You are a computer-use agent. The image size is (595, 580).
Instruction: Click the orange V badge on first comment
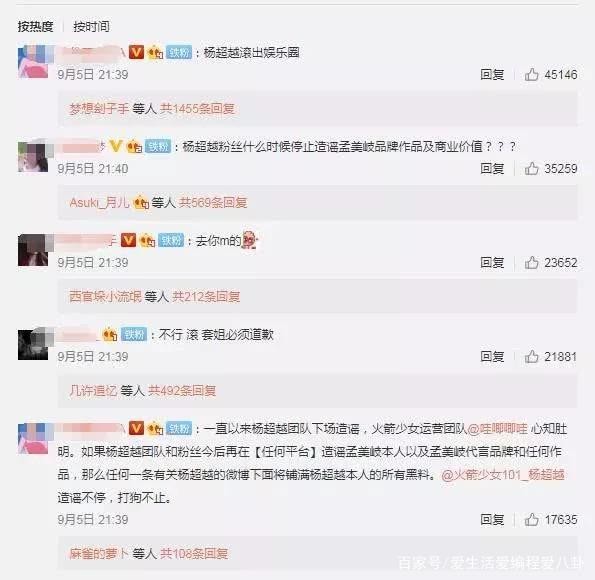136,52
